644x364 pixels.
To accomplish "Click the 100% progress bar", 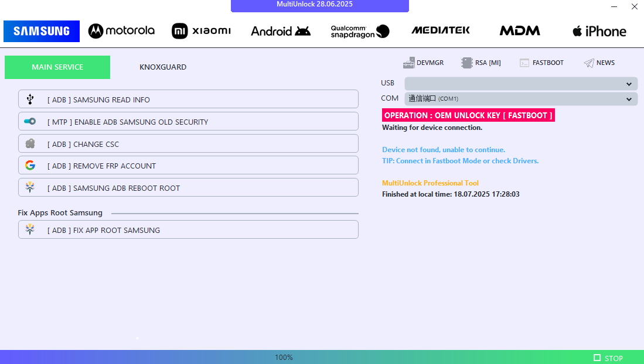I will [284, 357].
